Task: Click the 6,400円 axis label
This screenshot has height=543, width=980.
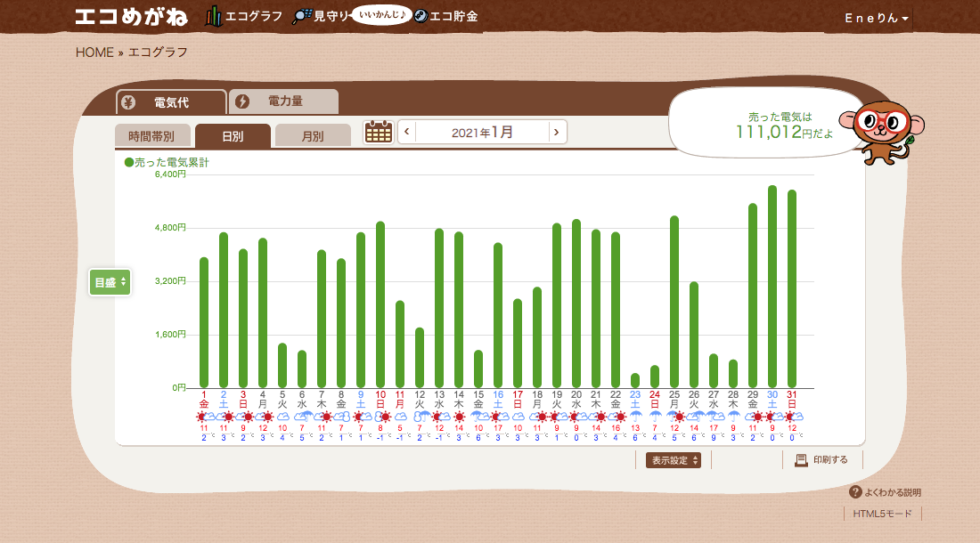Action: [x=170, y=174]
